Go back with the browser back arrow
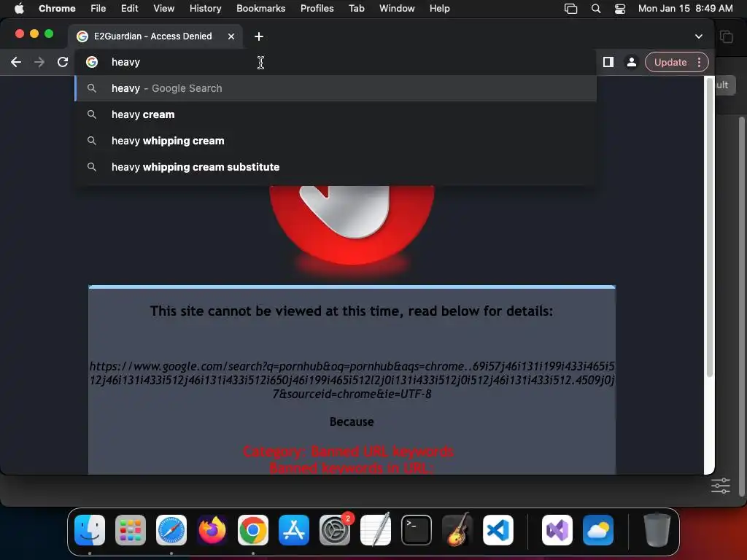The height and width of the screenshot is (560, 747). coord(16,62)
